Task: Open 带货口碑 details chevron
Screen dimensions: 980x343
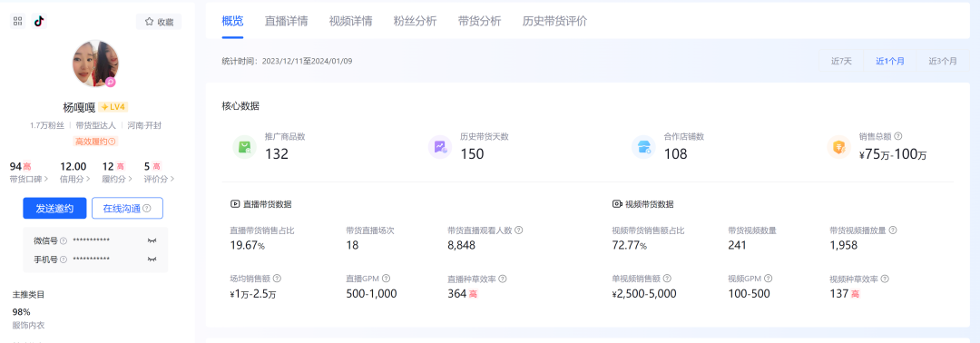Action: coord(46,180)
